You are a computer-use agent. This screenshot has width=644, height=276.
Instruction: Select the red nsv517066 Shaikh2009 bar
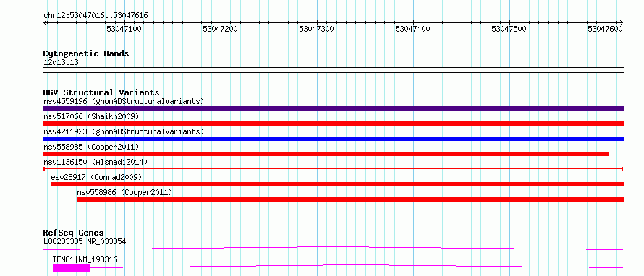click(x=333, y=124)
